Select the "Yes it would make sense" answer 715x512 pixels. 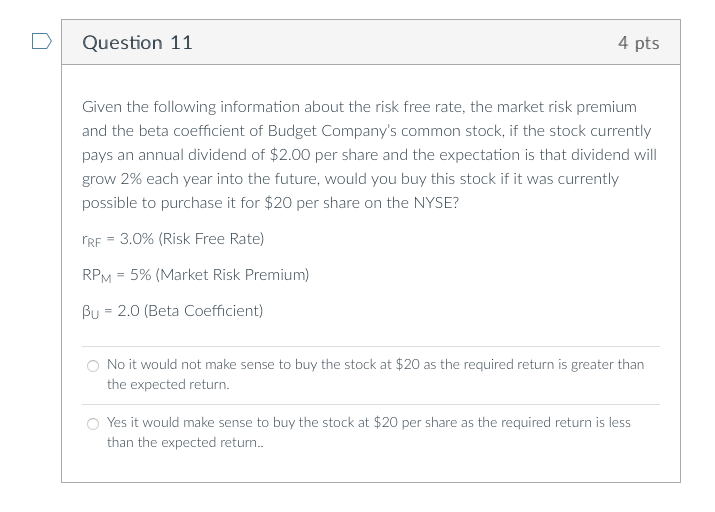[x=93, y=424]
